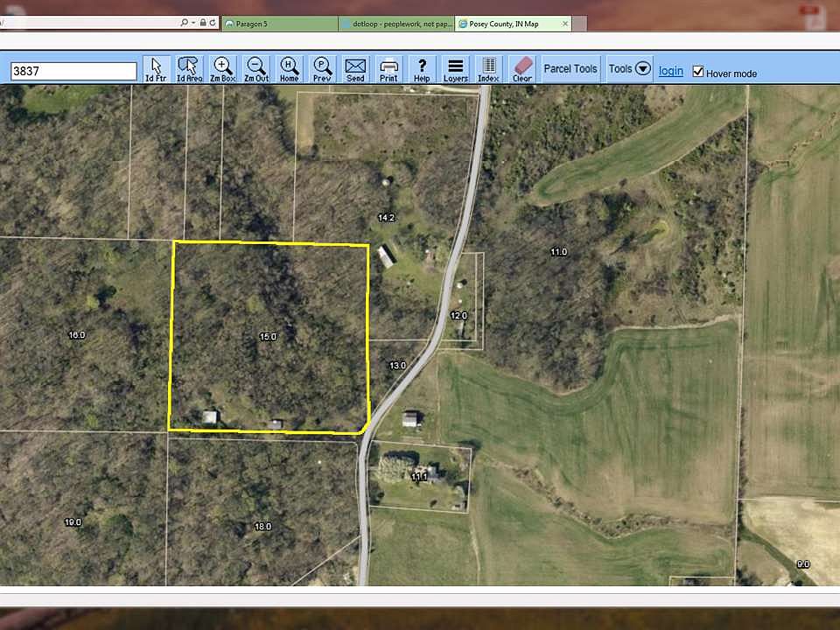This screenshot has width=840, height=630.
Task: Click the Zm Out zoom tool
Action: (256, 69)
